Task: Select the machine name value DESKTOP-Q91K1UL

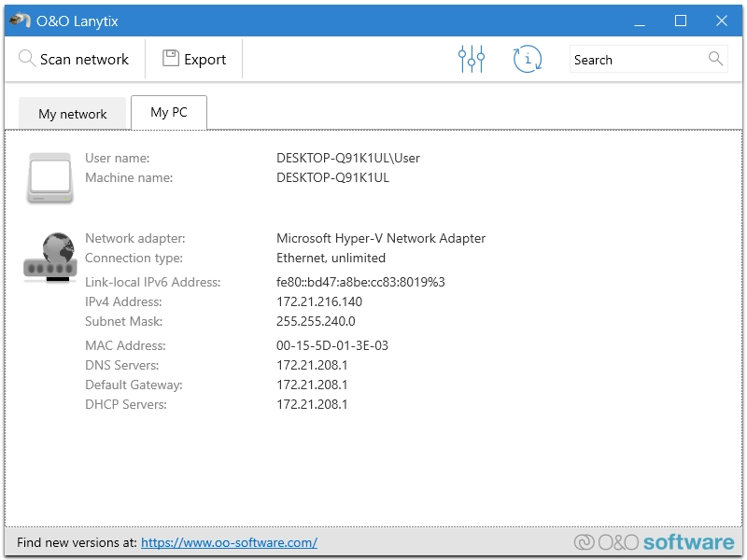Action: pyautogui.click(x=332, y=177)
